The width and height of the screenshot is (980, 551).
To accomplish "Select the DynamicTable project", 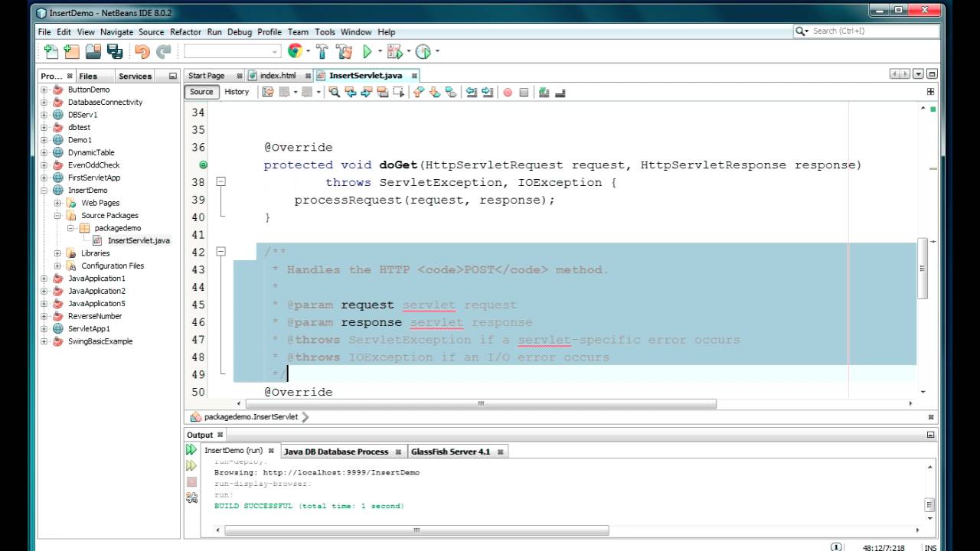I will [x=91, y=152].
